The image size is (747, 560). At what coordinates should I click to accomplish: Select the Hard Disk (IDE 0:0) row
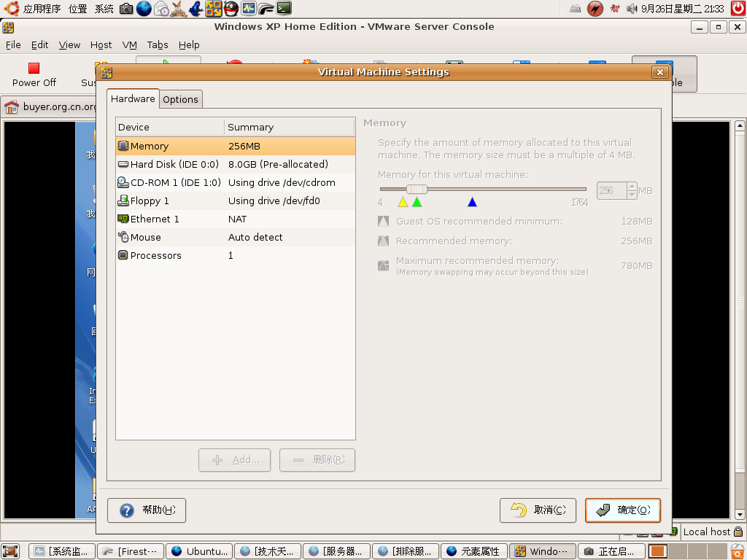(x=236, y=164)
